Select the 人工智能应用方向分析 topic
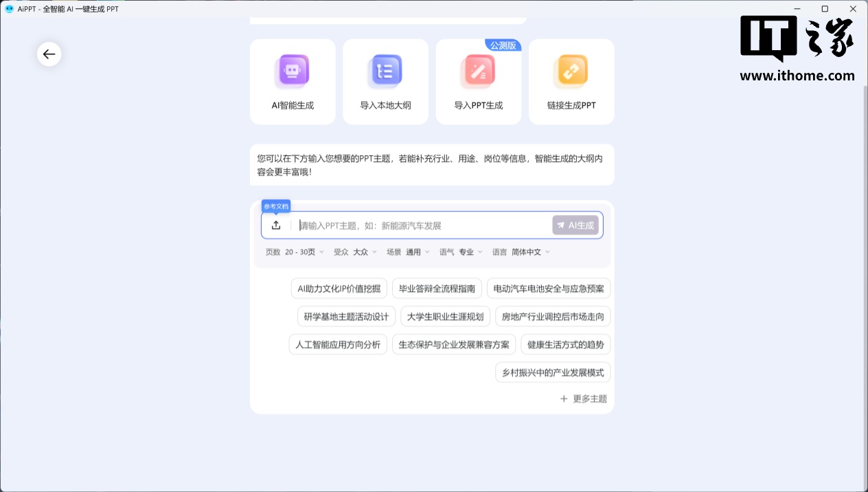This screenshot has height=492, width=868. coord(338,344)
